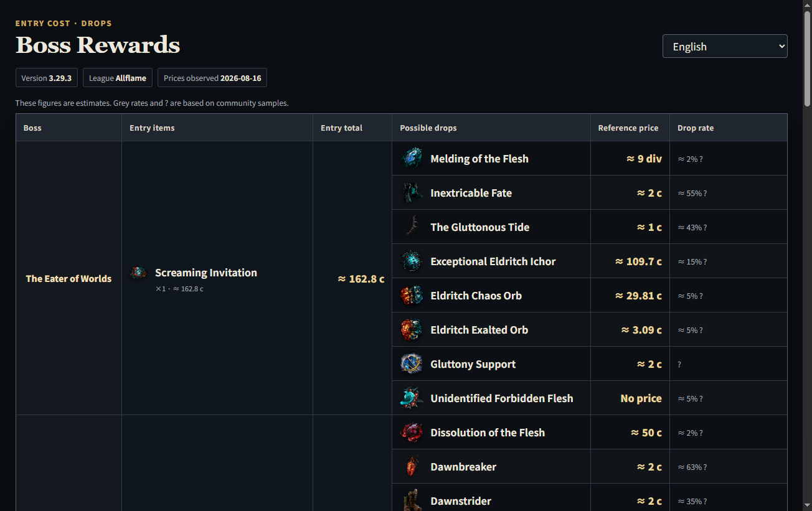The height and width of the screenshot is (511, 812).
Task: Click the Eldritch Chaos Orb name
Action: point(476,296)
